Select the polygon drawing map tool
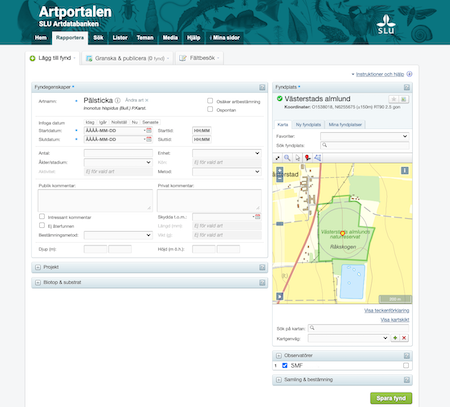The width and height of the screenshot is (450, 407). (318, 158)
